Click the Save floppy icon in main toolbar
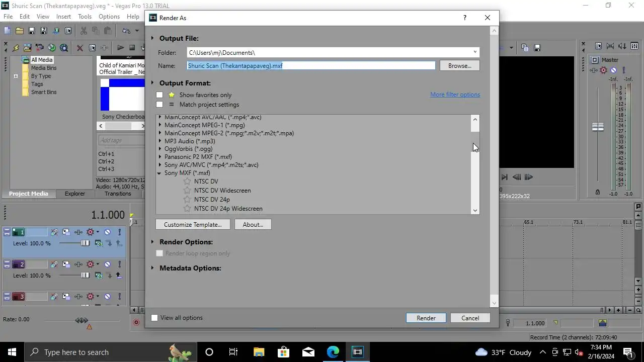 coord(31,31)
